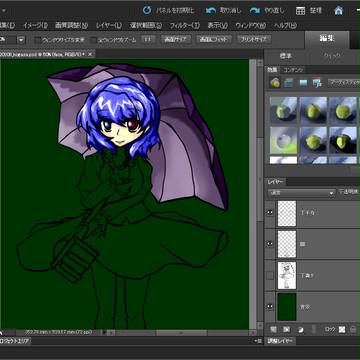Switch to the 編集 (Edit) tab
Screen dimensions: 360x360
point(327,39)
